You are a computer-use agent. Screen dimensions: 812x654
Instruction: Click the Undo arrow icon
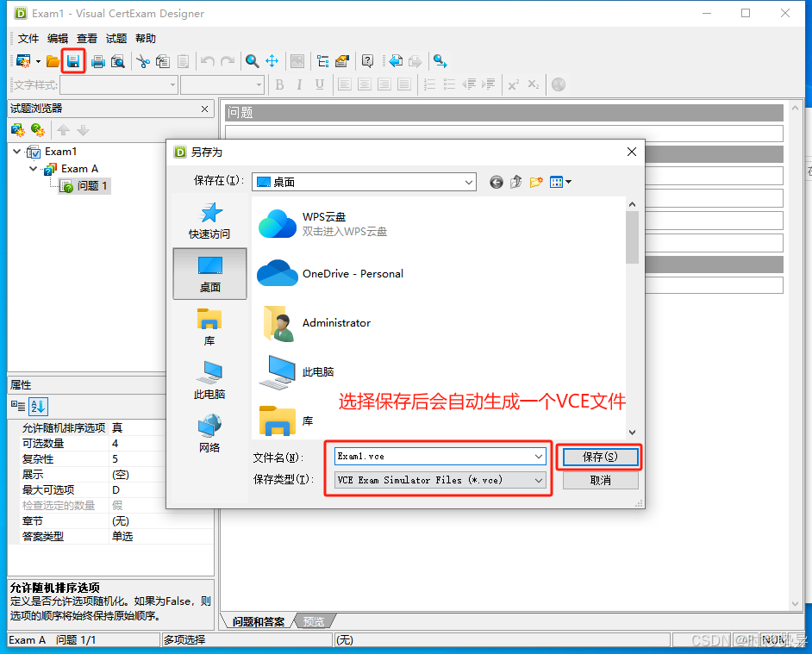pyautogui.click(x=208, y=62)
